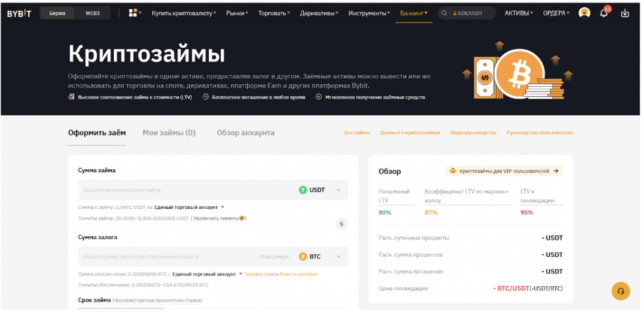Click the instant funds lightning icon
The width and height of the screenshot is (644, 314).
319,97
